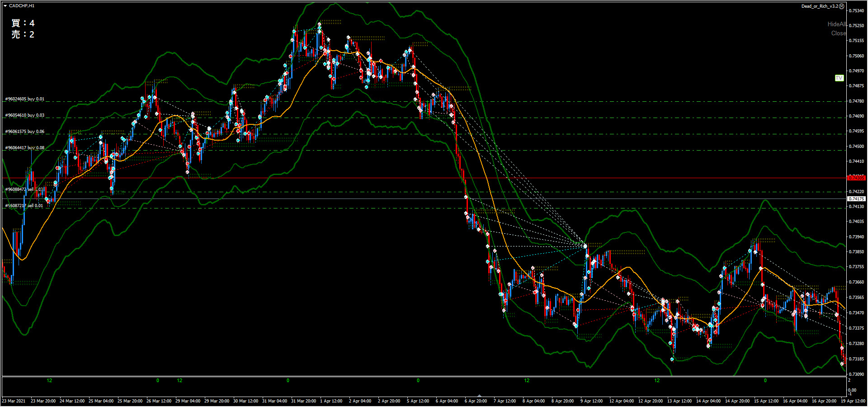Click the 13 Apr 12:00 time label

pos(679,401)
